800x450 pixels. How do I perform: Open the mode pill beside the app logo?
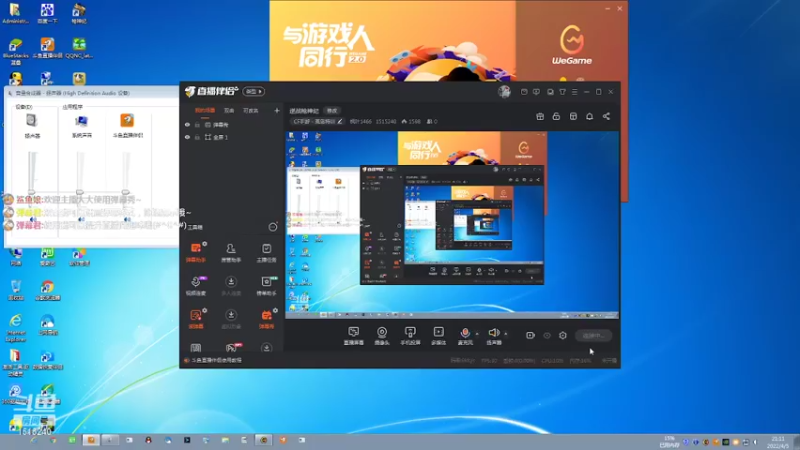tap(254, 91)
